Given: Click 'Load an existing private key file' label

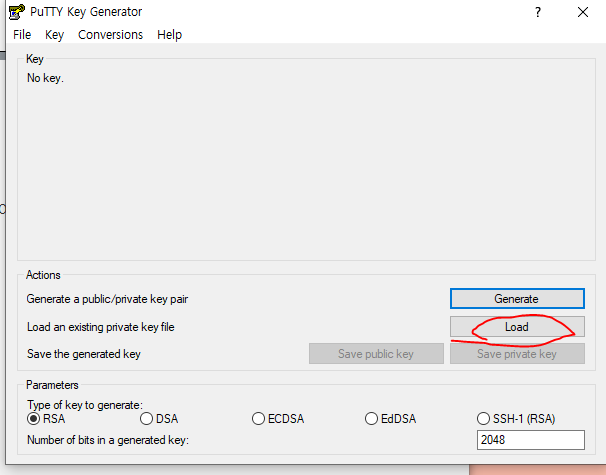Looking at the screenshot, I should 100,327.
